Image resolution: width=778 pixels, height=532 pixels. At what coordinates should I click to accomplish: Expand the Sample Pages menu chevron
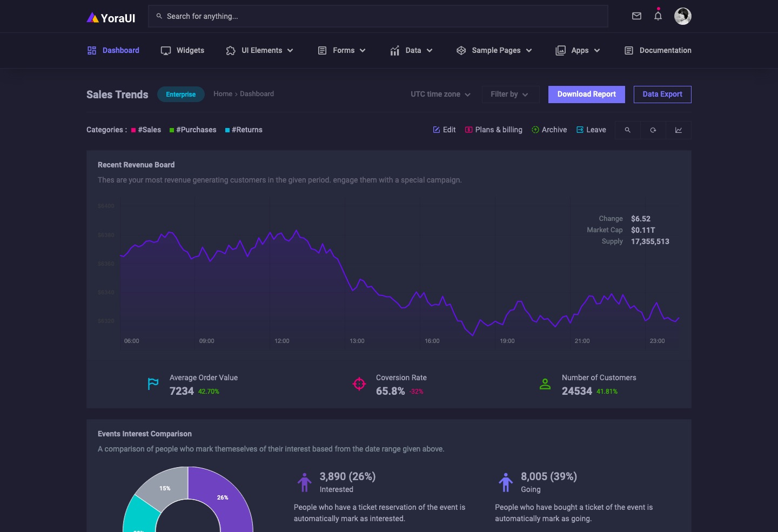pos(529,51)
